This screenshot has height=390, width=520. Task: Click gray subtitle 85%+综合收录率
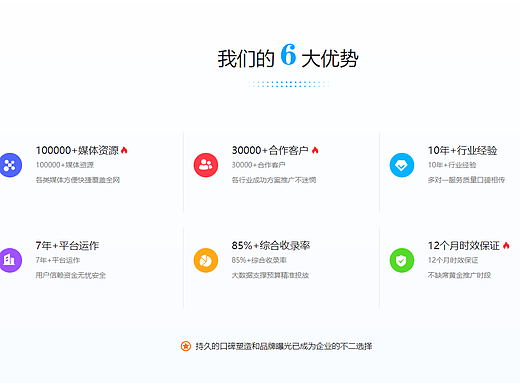pos(259,260)
